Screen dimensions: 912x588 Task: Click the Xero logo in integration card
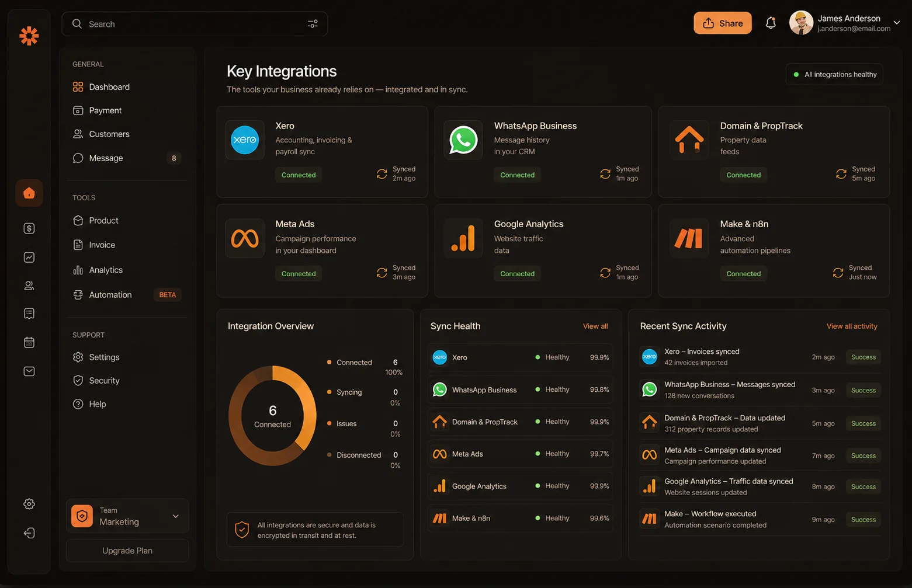coord(245,140)
